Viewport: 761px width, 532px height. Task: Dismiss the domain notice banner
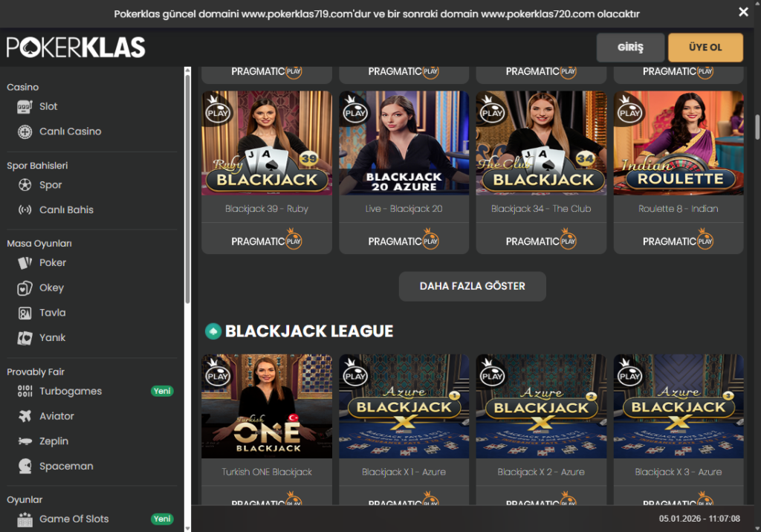(x=743, y=12)
